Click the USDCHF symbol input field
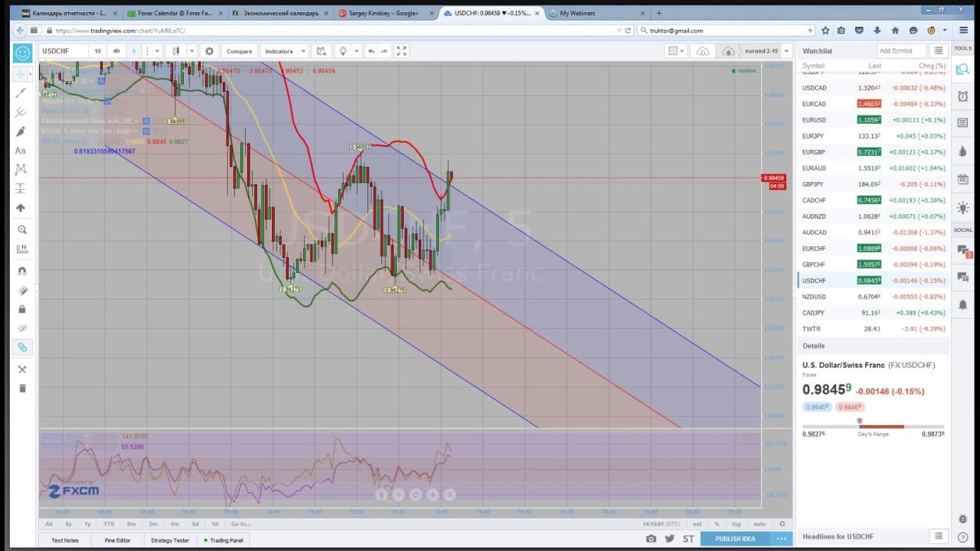980x551 pixels. click(x=64, y=51)
